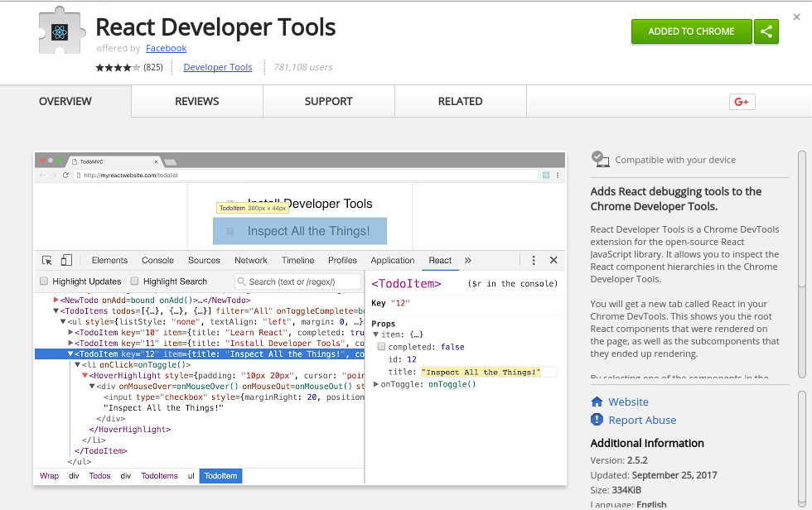This screenshot has width=812, height=510.
Task: Click the id prop value 12
Action: click(x=412, y=359)
